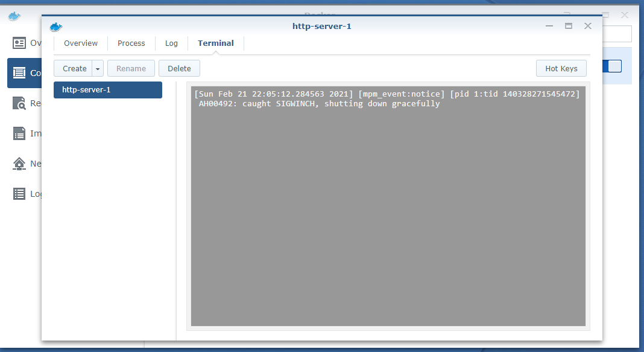Image resolution: width=644 pixels, height=352 pixels.
Task: Switch to the Process tab
Action: pyautogui.click(x=131, y=43)
